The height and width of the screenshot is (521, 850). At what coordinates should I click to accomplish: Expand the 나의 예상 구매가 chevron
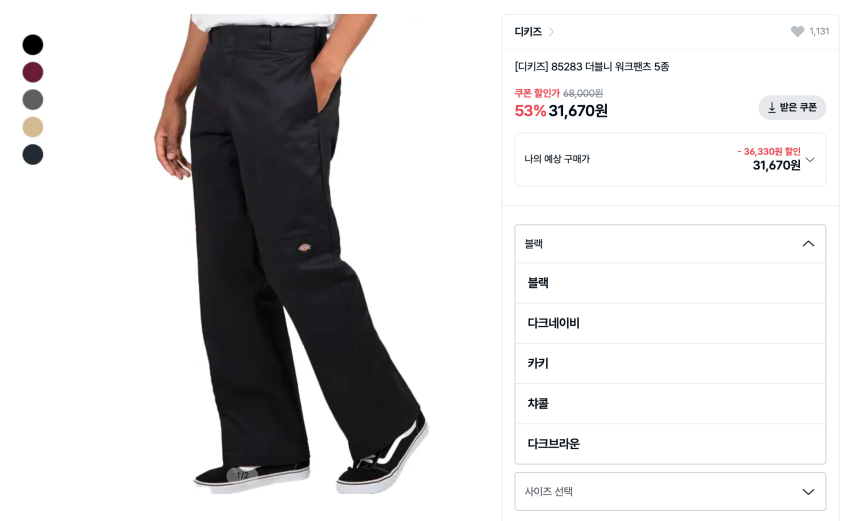810,159
